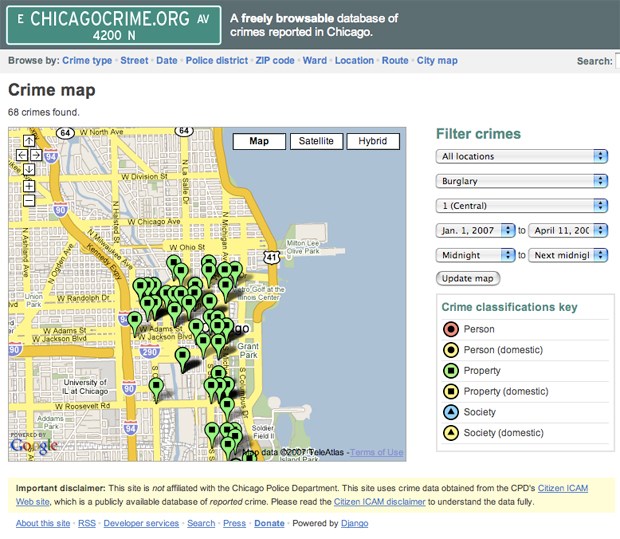This screenshot has width=620, height=539.
Task: Zoom in the map with plus icon
Action: click(x=29, y=186)
